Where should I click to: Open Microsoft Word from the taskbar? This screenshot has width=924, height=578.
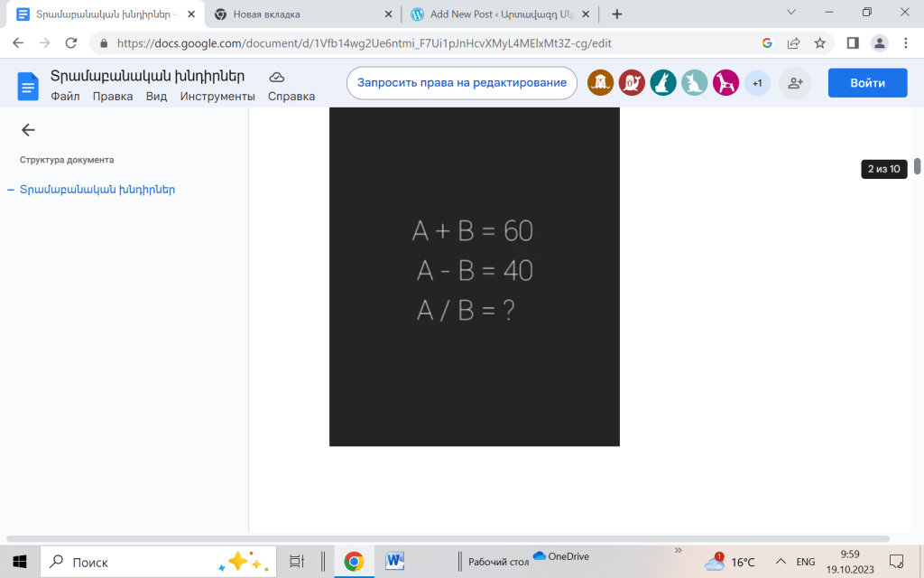395,562
